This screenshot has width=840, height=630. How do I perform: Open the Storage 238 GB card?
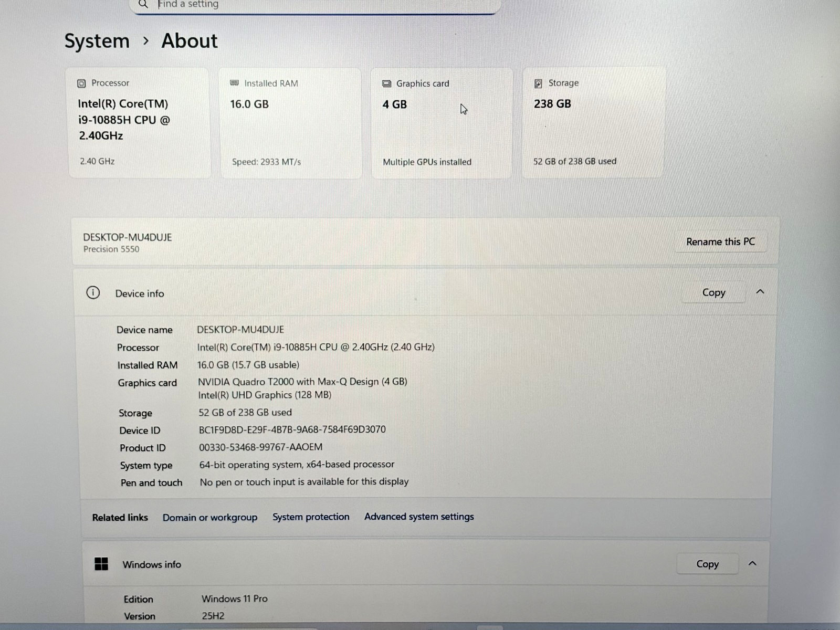pyautogui.click(x=593, y=123)
